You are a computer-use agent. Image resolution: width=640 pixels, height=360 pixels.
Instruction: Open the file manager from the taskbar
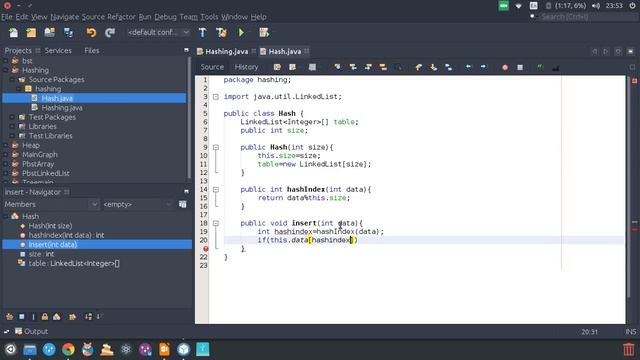(x=30, y=349)
